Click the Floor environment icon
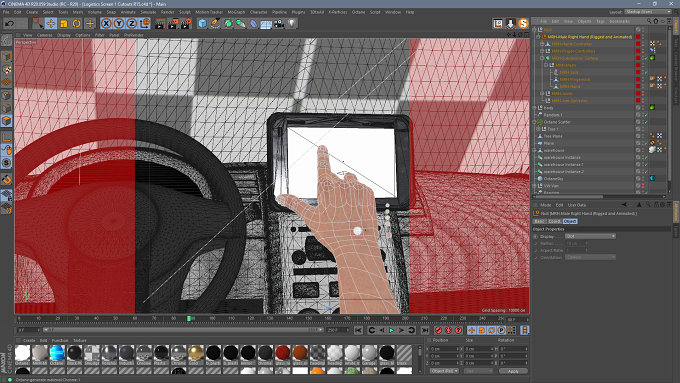 (x=266, y=23)
